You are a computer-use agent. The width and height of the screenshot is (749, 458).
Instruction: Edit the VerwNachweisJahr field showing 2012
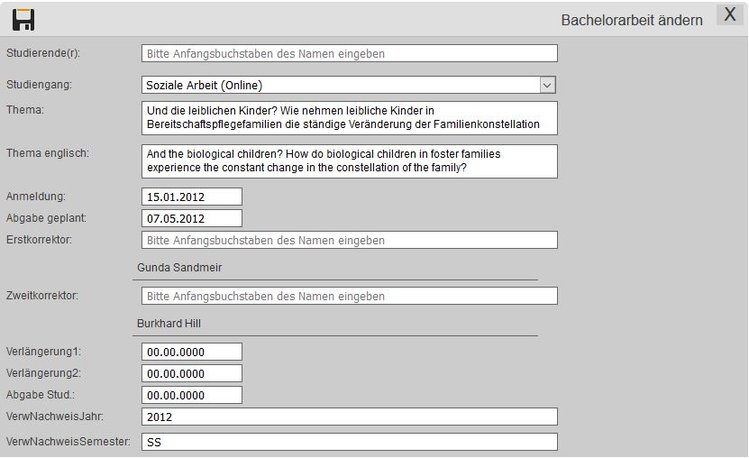tap(348, 417)
